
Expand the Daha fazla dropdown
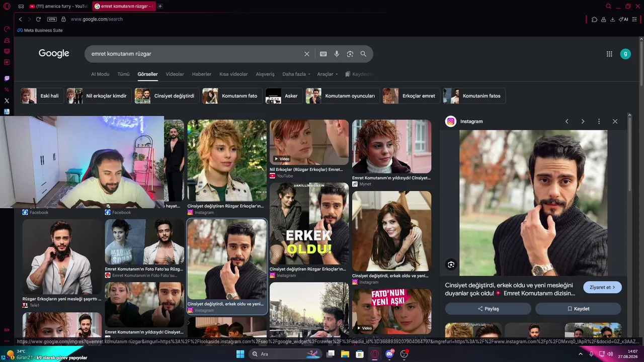pyautogui.click(x=296, y=74)
